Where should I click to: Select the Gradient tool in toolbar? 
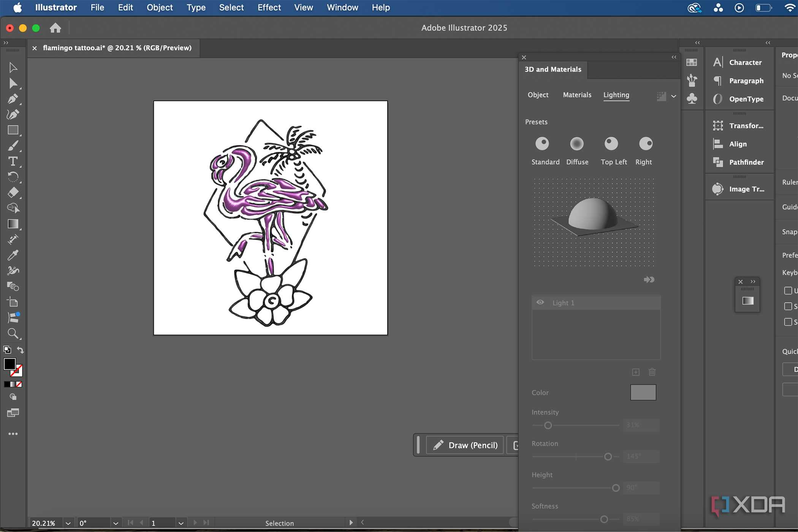[13, 224]
